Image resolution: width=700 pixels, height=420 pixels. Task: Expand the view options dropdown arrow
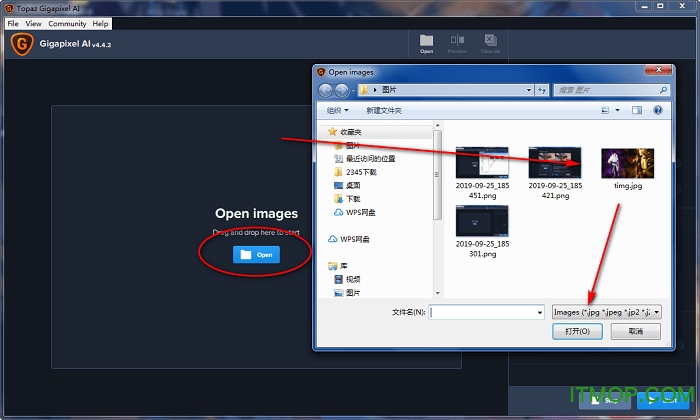click(x=617, y=110)
